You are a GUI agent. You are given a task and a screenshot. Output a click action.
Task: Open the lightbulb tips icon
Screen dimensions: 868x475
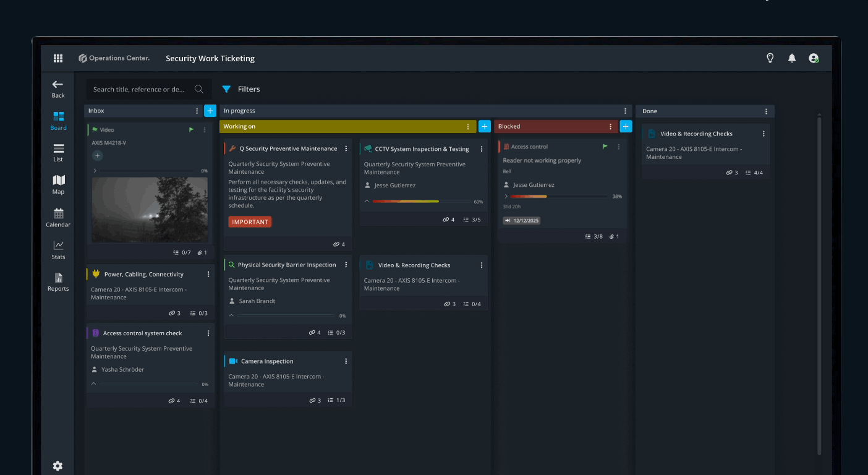(770, 58)
